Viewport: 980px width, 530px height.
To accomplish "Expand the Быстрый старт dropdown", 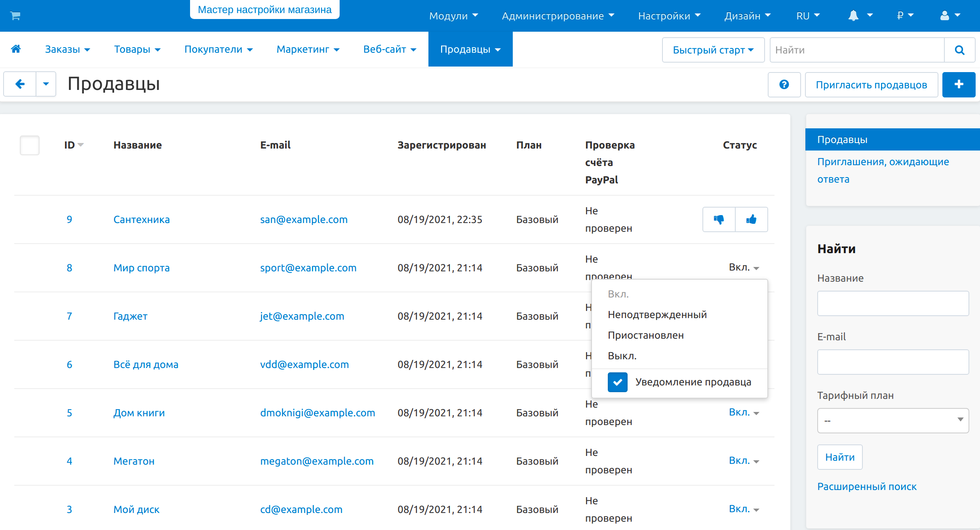I will [x=713, y=50].
